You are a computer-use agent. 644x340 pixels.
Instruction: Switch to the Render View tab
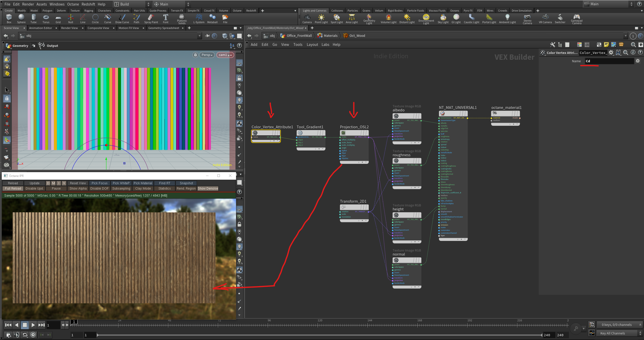69,28
